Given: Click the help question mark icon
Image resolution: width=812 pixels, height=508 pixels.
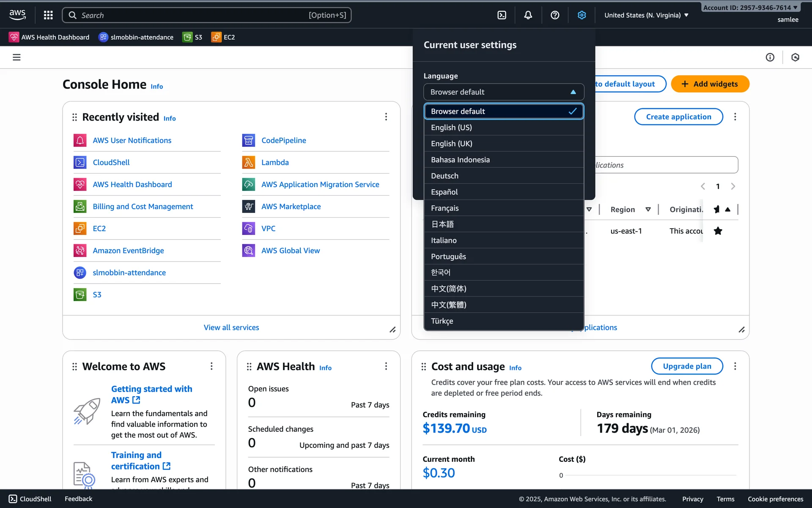Looking at the screenshot, I should [555, 15].
